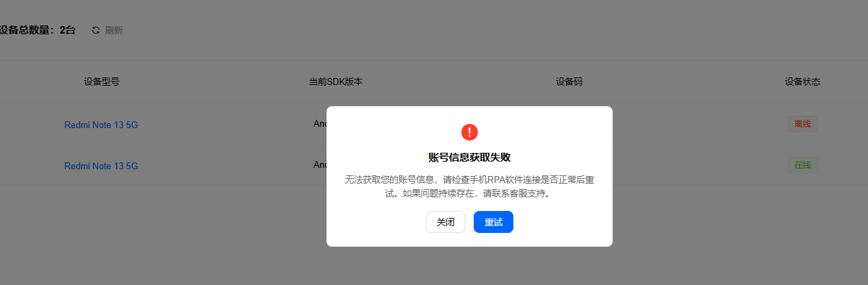Select the 设备状态 column header

(x=802, y=82)
